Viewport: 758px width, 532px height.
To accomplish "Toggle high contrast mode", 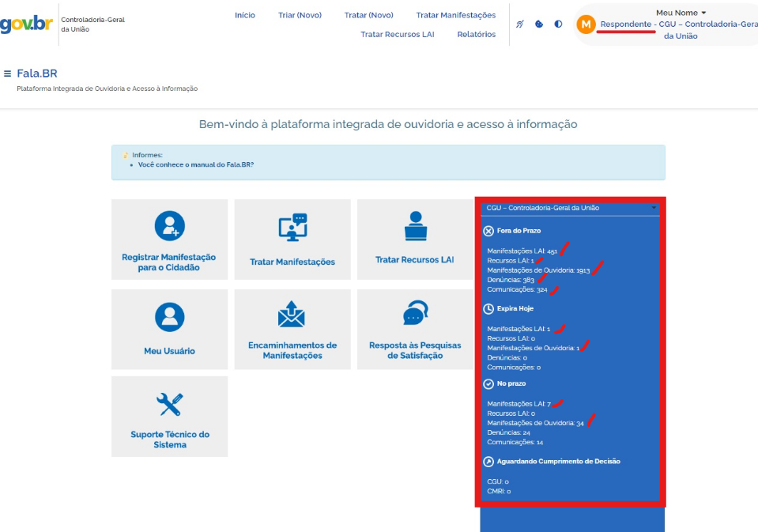I will pos(558,24).
